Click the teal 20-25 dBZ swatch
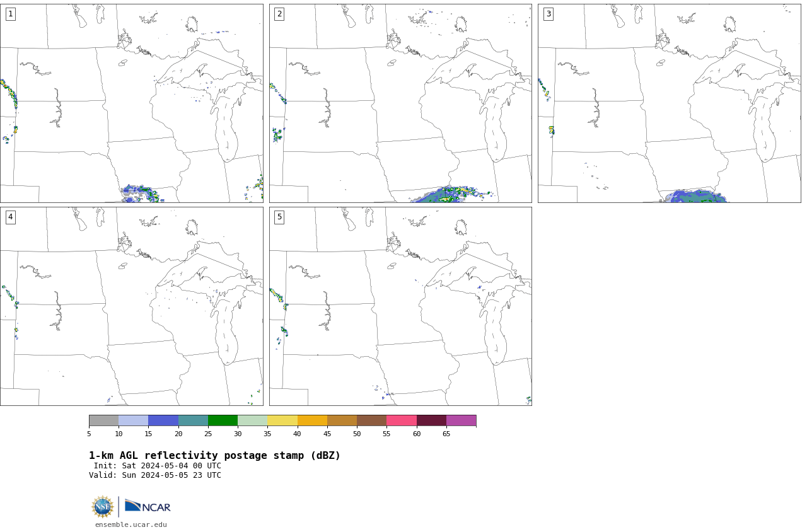Screen dimensions: 807x532 [x=193, y=420]
